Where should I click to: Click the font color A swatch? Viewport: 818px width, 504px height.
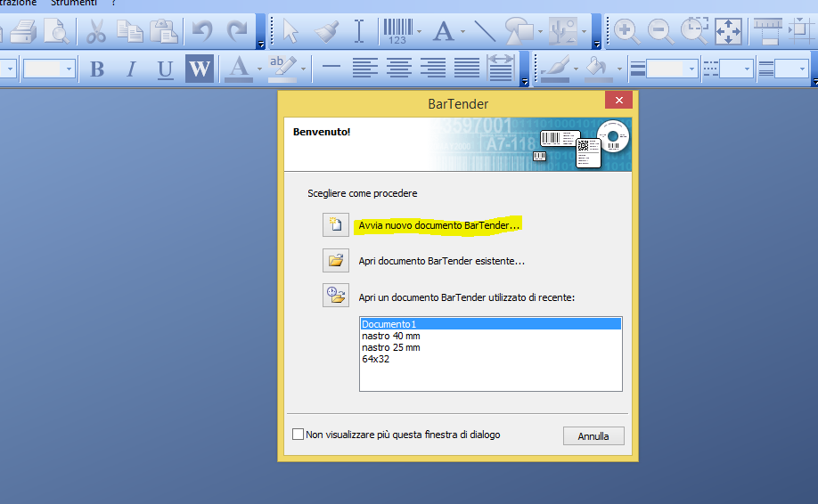[239, 69]
